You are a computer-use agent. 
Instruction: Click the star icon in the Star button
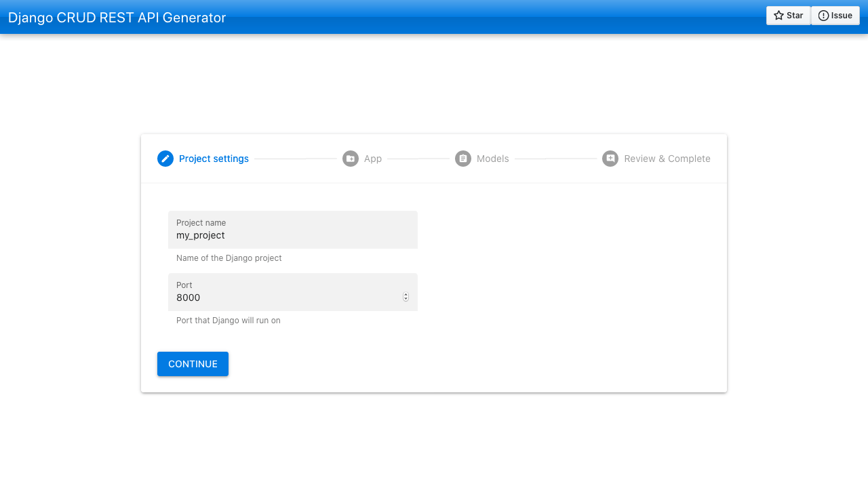777,15
